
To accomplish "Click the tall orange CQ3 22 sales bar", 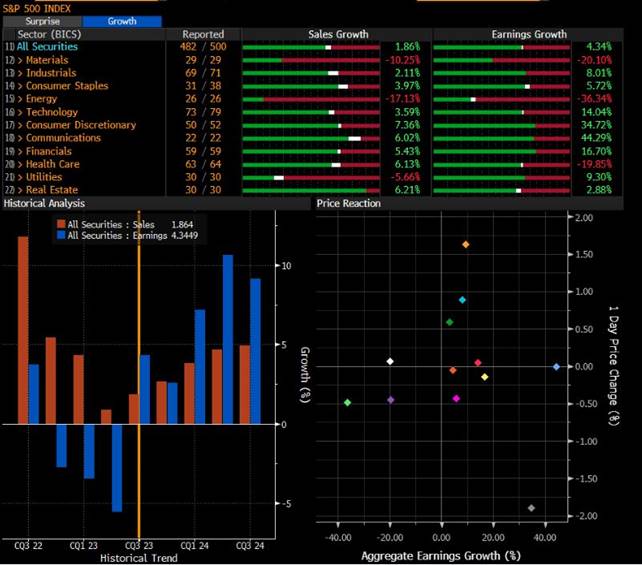I will tap(23, 330).
